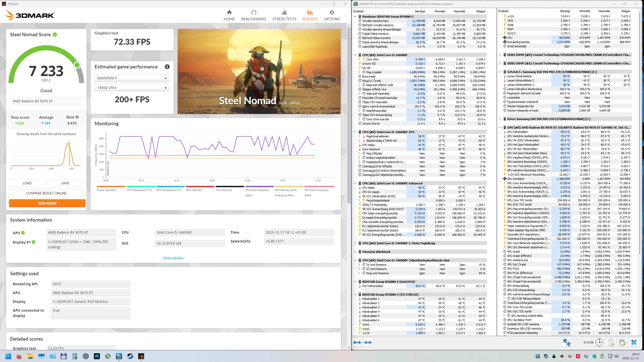Click COMPARE RESULT ONLINE
The height and width of the screenshot is (362, 644).
coord(46,193)
